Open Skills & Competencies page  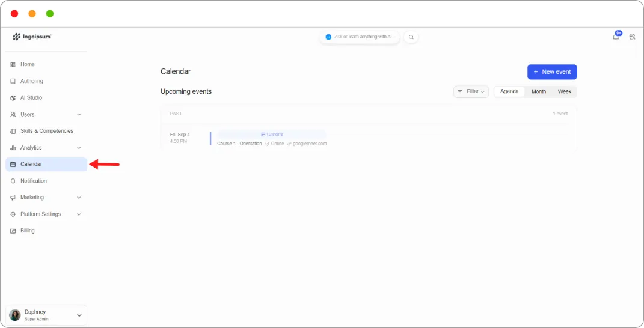click(46, 131)
